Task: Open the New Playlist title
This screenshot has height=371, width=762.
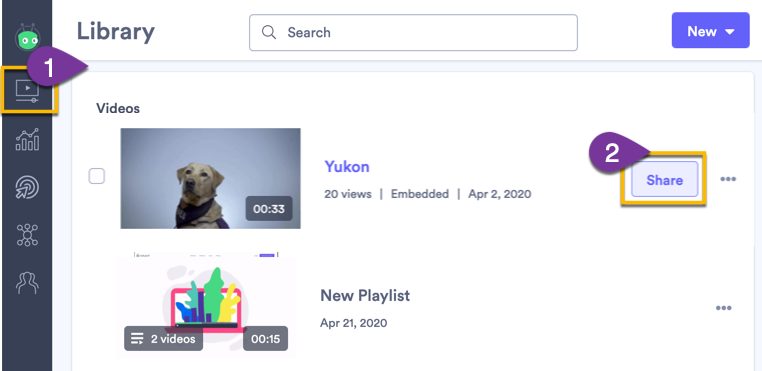Action: (365, 295)
